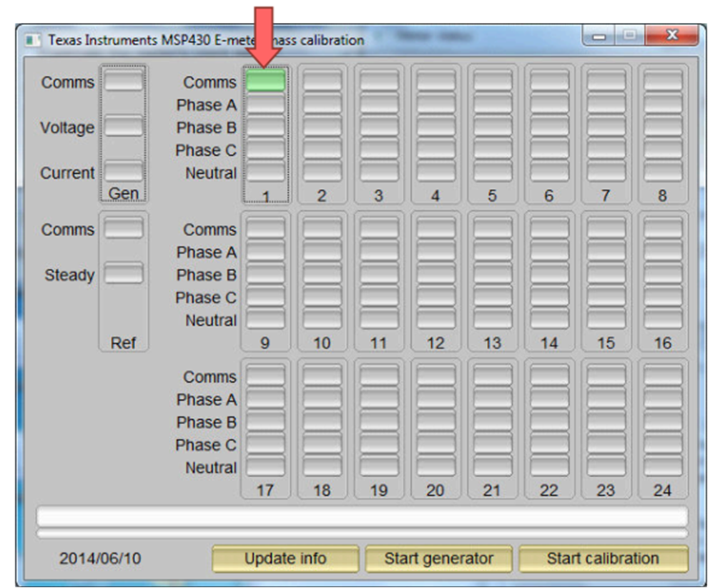715x588 pixels.
Task: Click the Voltage indicator in the Gen panel
Action: point(123,127)
